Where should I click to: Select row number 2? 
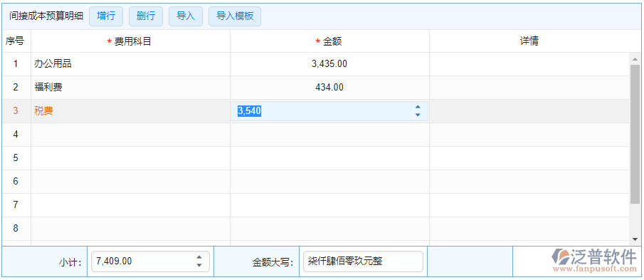coord(16,88)
